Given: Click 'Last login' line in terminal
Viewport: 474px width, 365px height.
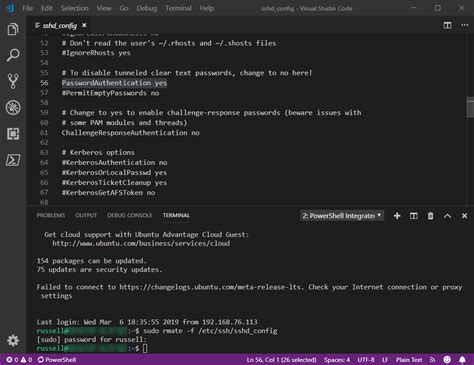Looking at the screenshot, I should pos(147,322).
